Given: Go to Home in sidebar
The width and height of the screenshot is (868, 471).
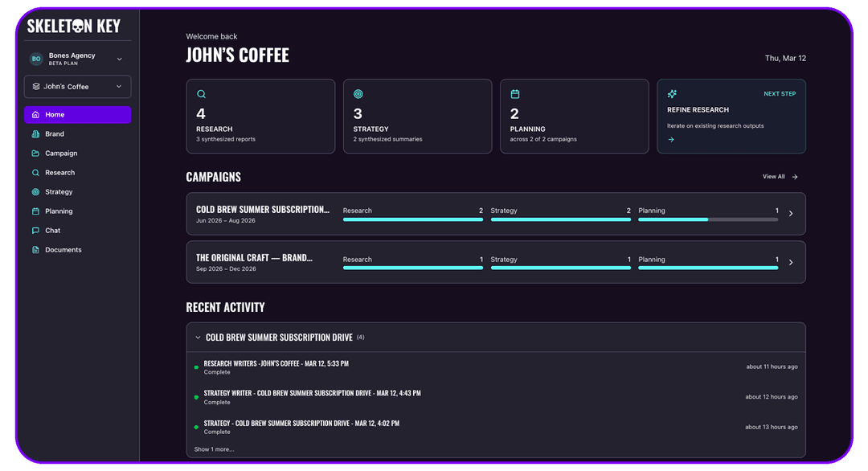Looking at the screenshot, I should (x=77, y=115).
